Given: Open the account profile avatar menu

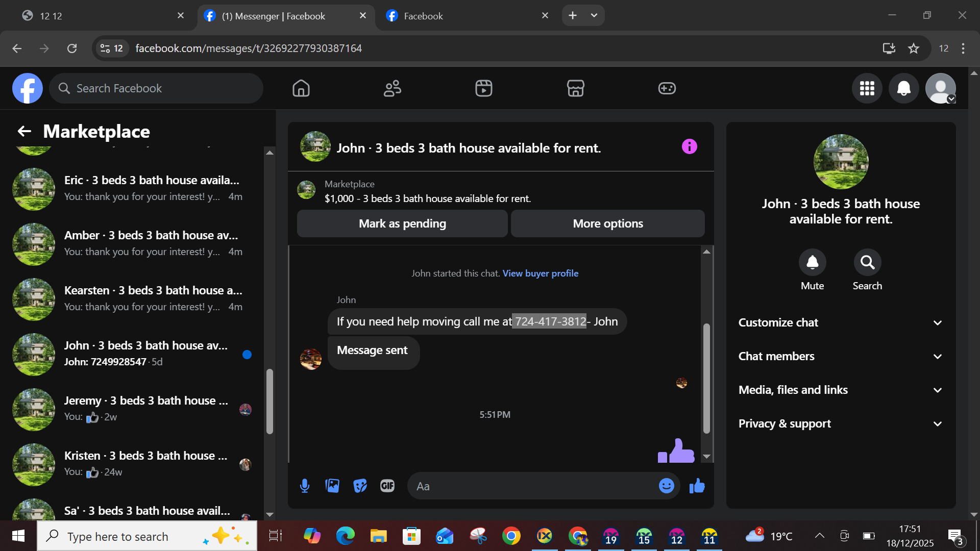Looking at the screenshot, I should click(x=941, y=88).
